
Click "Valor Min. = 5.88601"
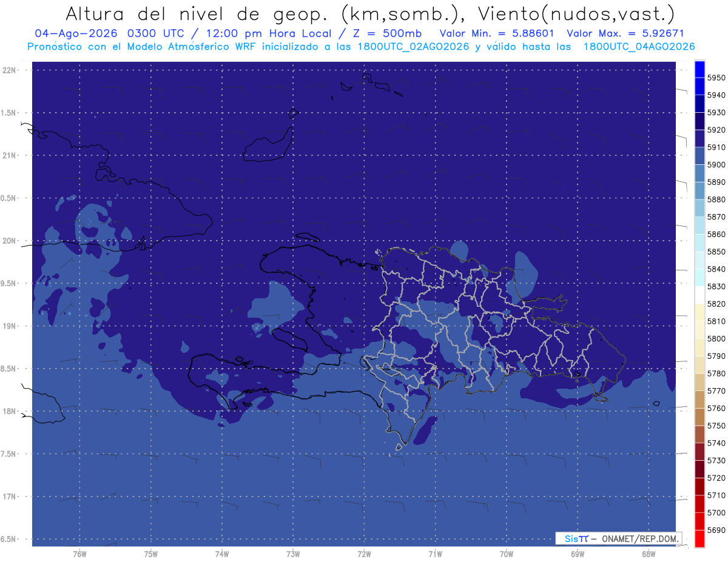pyautogui.click(x=497, y=33)
